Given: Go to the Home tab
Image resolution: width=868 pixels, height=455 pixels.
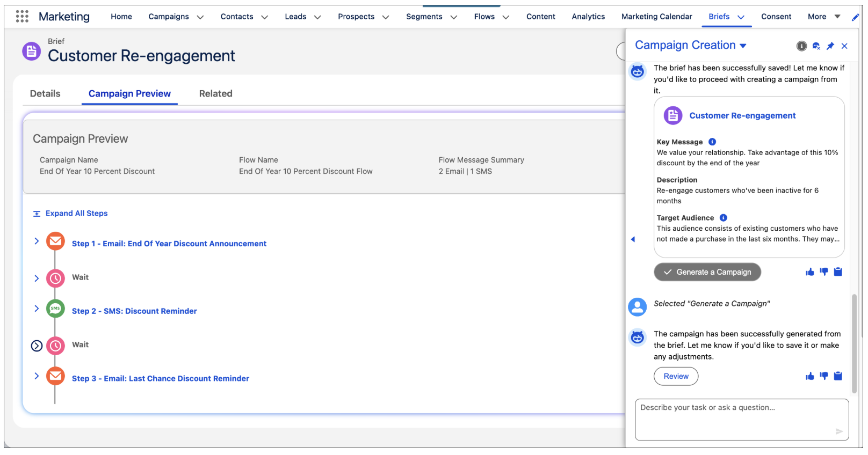Looking at the screenshot, I should (121, 17).
